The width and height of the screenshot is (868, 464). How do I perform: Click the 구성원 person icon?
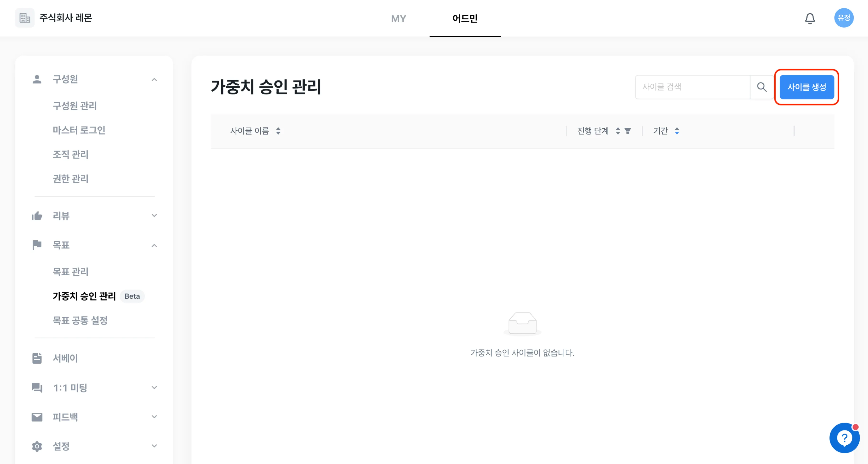coord(37,79)
